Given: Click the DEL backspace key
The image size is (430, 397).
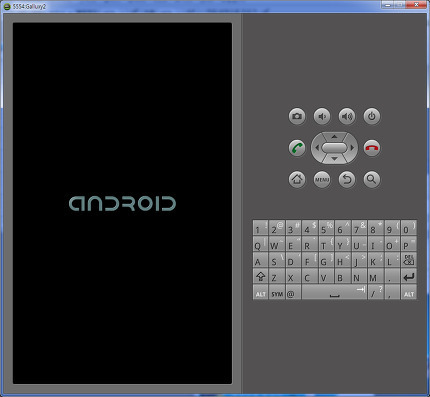Looking at the screenshot, I should tap(409, 260).
